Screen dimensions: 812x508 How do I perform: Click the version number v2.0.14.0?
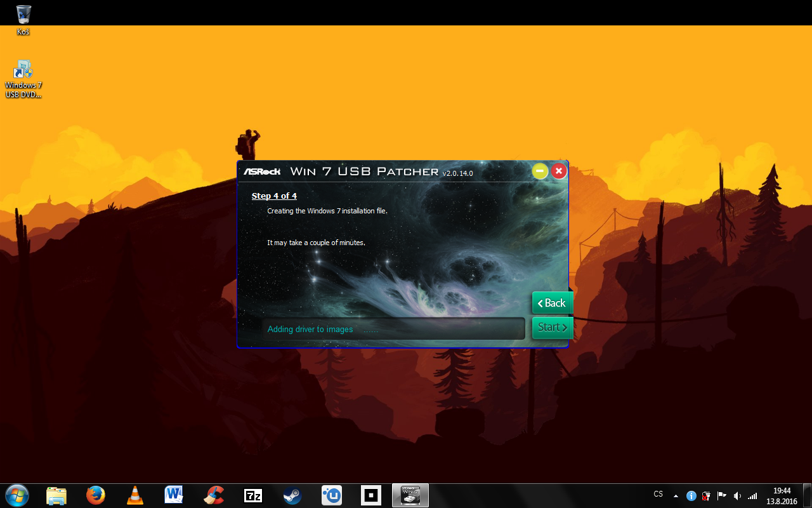(x=457, y=173)
